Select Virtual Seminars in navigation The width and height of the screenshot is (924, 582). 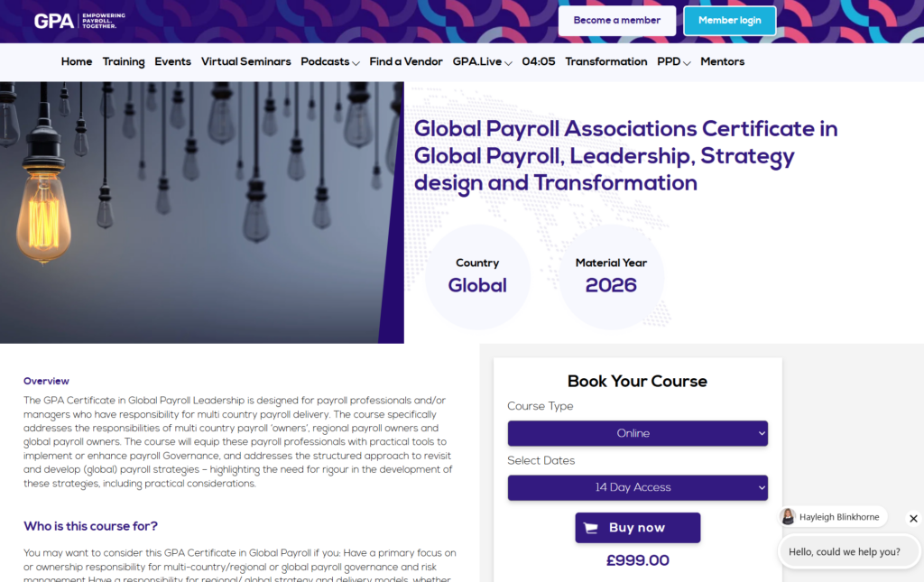[245, 62]
